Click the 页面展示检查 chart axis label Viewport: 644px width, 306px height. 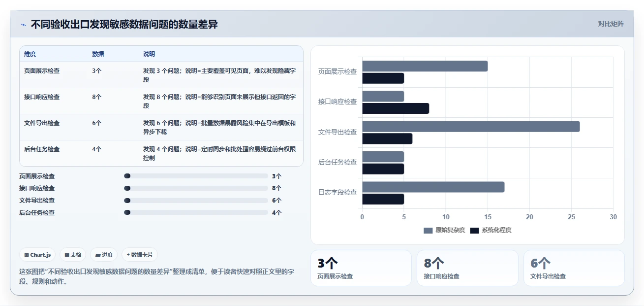pyautogui.click(x=337, y=71)
